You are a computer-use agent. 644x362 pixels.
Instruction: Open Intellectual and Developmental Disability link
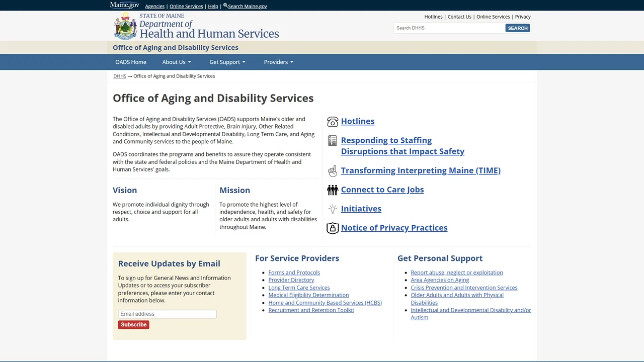pos(471,314)
